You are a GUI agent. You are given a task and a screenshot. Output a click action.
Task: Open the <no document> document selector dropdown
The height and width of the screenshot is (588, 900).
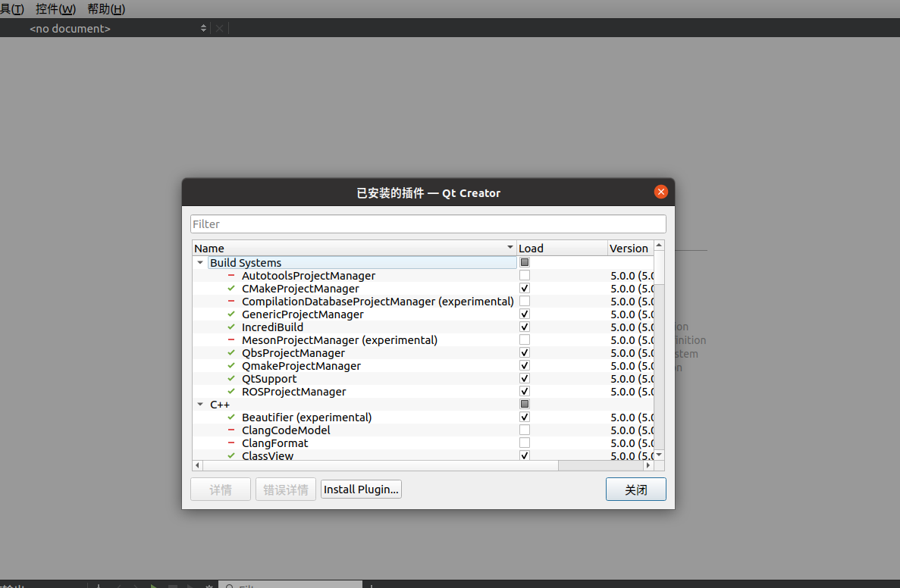[203, 28]
